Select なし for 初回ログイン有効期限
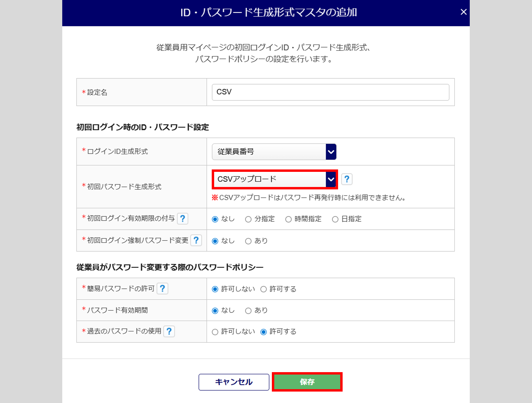Screen dimensions: 532x403 point(215,219)
